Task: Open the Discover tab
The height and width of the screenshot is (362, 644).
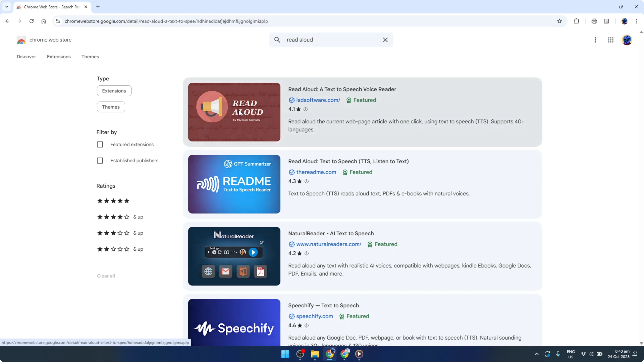Action: click(x=26, y=57)
